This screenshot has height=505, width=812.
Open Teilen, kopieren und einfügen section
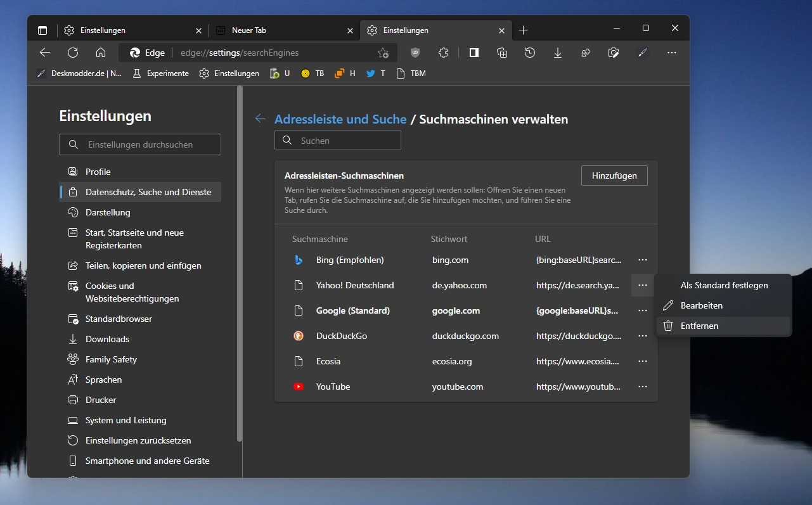[140, 265]
